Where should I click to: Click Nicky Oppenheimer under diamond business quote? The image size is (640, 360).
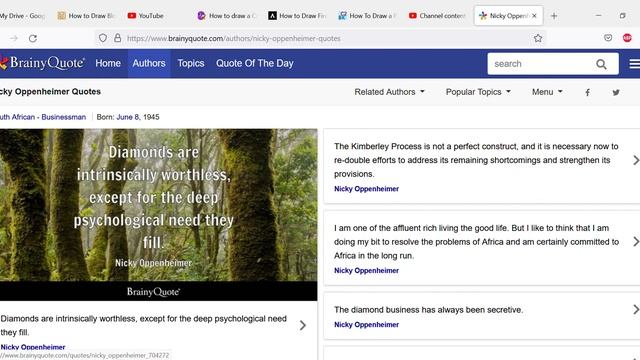click(366, 325)
